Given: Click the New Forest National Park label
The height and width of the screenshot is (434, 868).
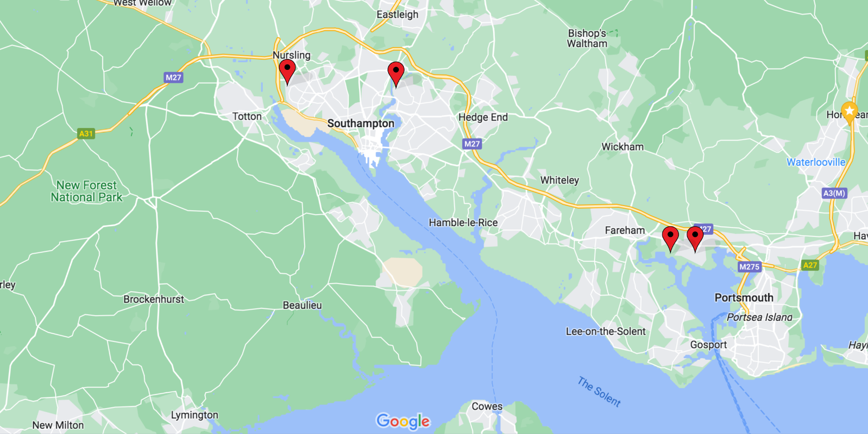Looking at the screenshot, I should (x=86, y=191).
